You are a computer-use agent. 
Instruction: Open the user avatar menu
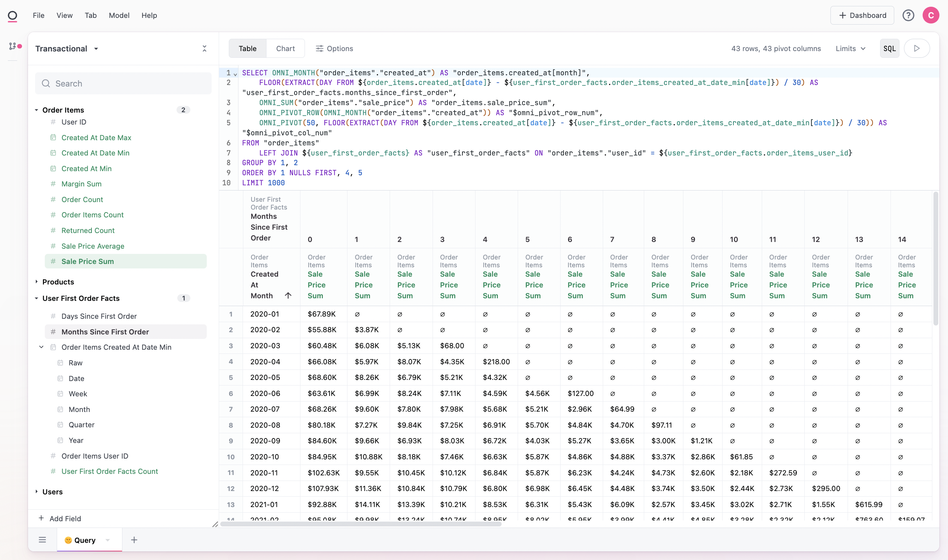click(x=930, y=15)
